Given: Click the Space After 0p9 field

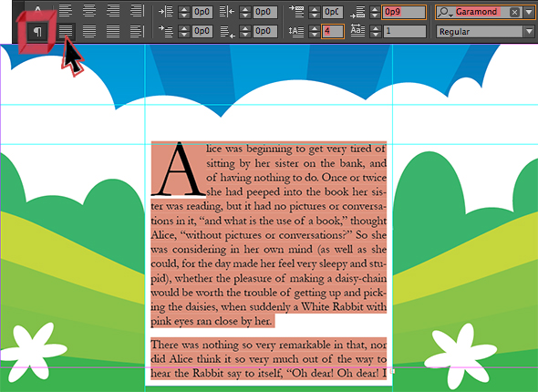Looking at the screenshot, I should (x=404, y=12).
